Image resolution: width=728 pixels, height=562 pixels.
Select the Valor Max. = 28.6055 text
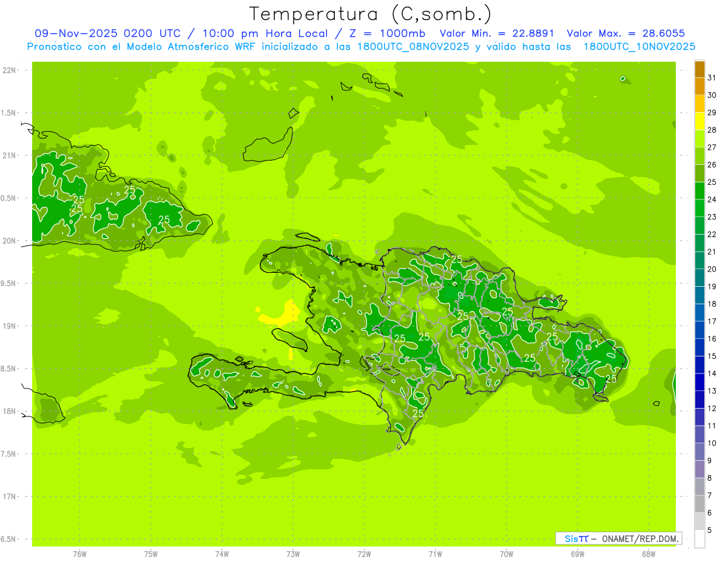(x=625, y=33)
